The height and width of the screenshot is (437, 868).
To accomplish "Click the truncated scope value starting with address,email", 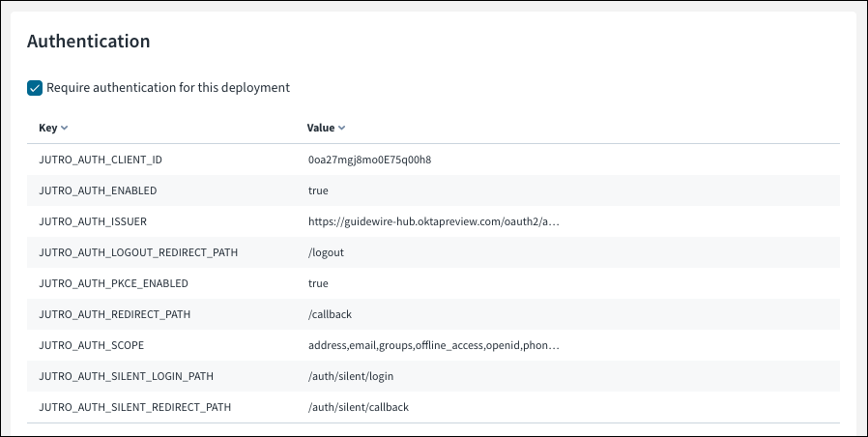I will (434, 345).
